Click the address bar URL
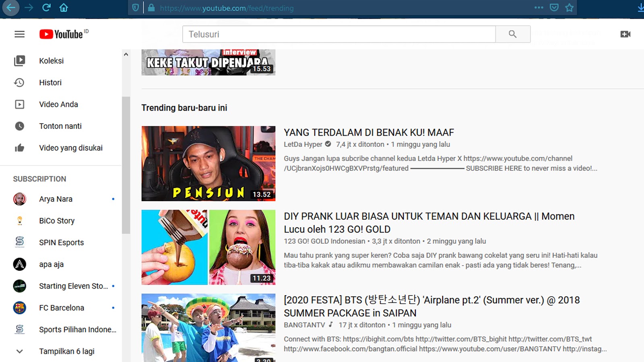This screenshot has width=644, height=362. [227, 8]
